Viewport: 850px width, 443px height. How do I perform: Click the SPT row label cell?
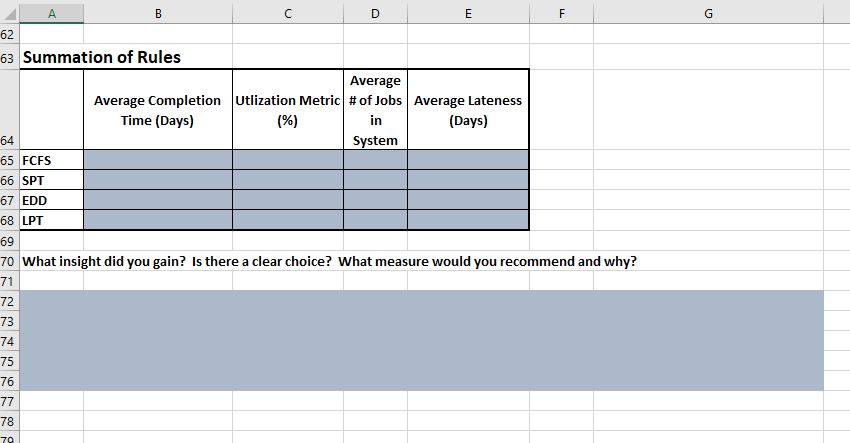point(51,180)
